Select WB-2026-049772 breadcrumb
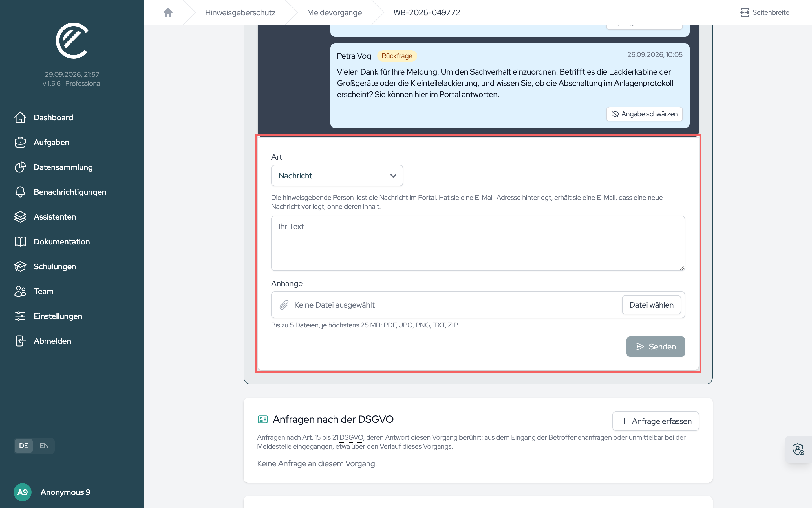The image size is (812, 508). coord(427,12)
